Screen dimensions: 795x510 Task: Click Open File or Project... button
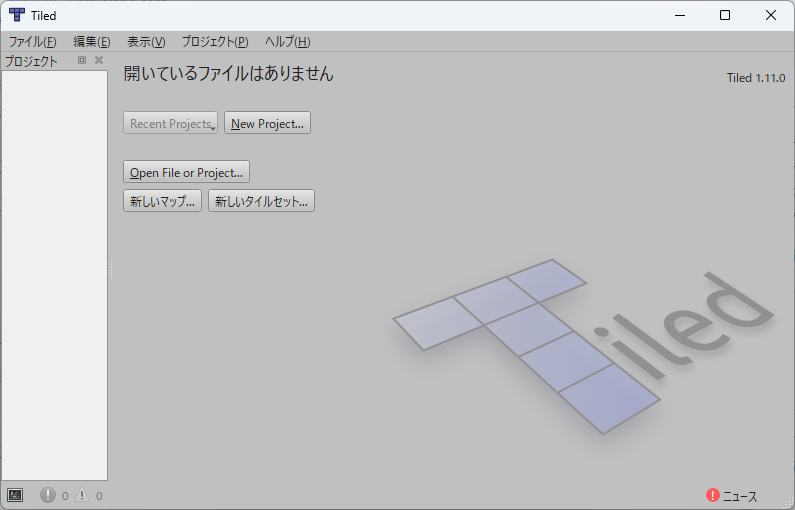tap(186, 172)
